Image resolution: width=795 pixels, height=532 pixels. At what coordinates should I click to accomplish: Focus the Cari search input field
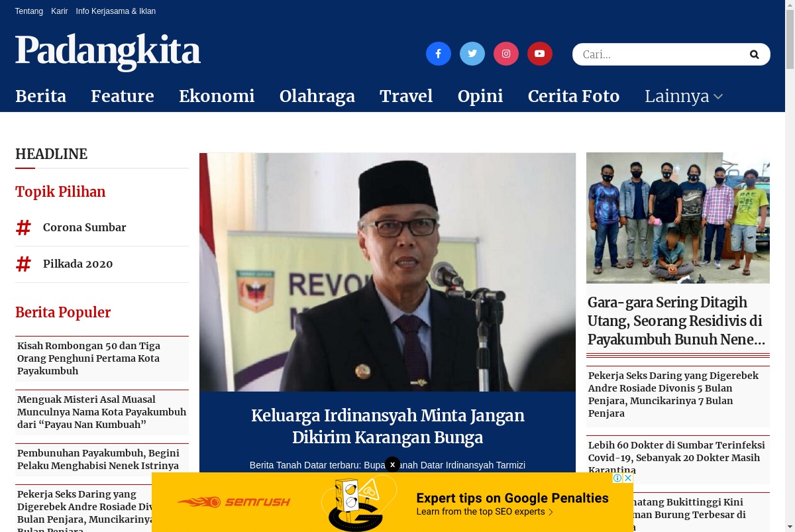tap(659, 54)
